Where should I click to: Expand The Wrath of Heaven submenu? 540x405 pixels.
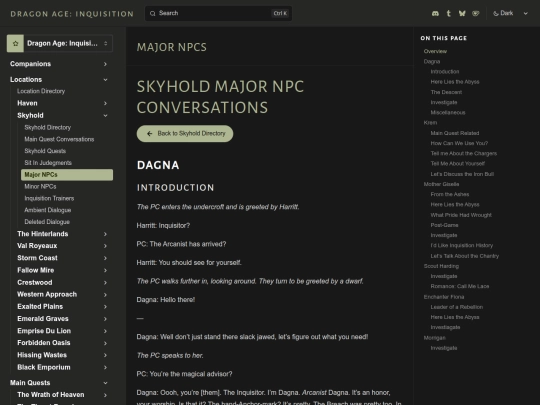tap(105, 395)
